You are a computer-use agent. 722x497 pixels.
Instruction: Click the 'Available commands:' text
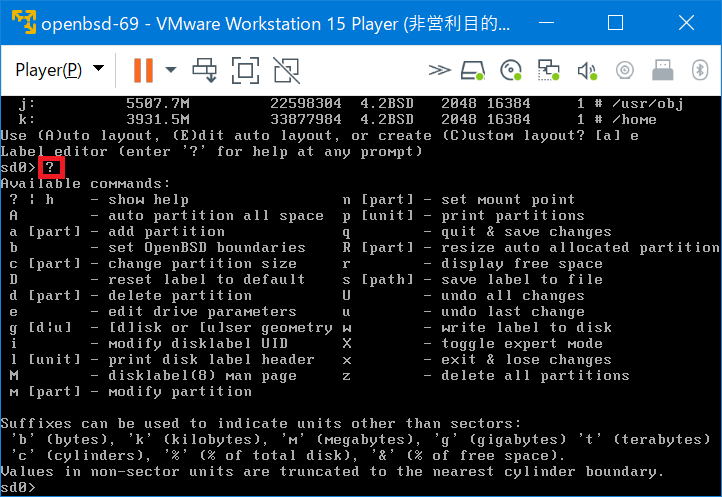[86, 184]
